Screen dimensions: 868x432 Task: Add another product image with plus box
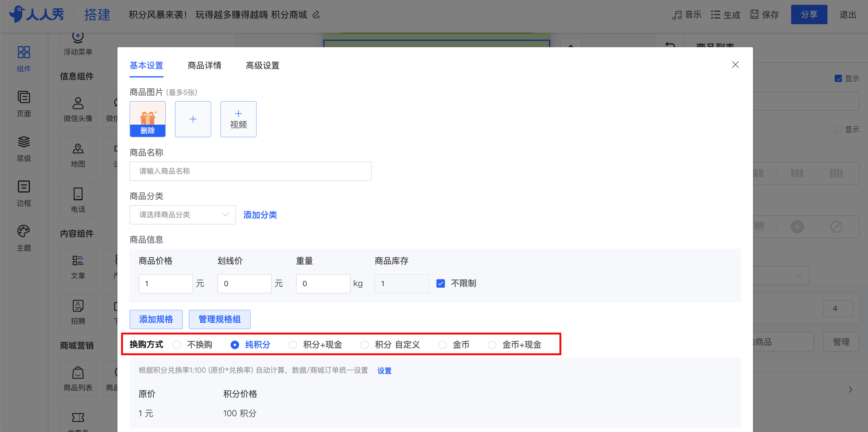tap(193, 119)
